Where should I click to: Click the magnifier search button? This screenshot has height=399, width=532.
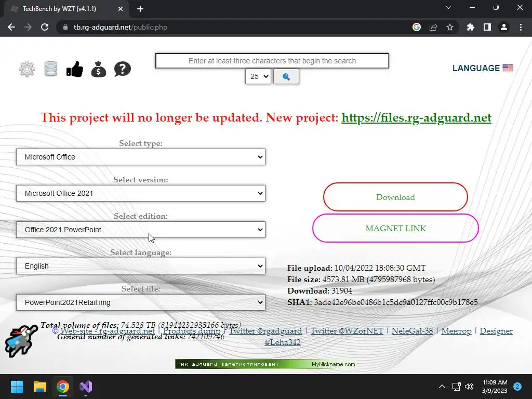[286, 76]
